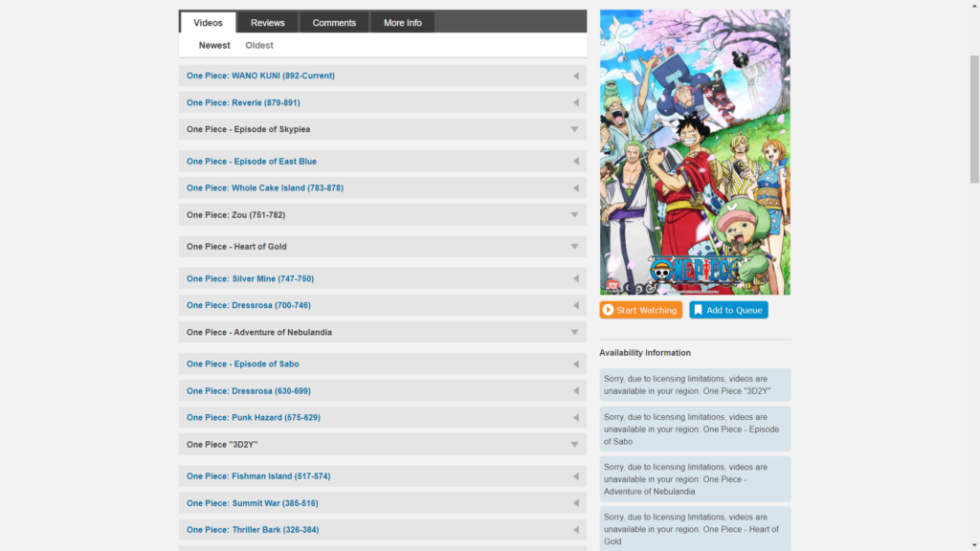Expand the Dressrosa (630-699) arrow

pos(575,391)
